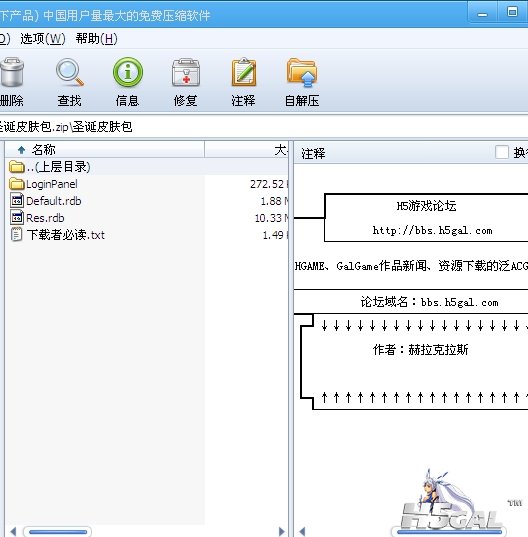Viewport: 528px width, 537px height.
Task: Click the http://bbs.h5gal.com link in comment
Action: [432, 230]
